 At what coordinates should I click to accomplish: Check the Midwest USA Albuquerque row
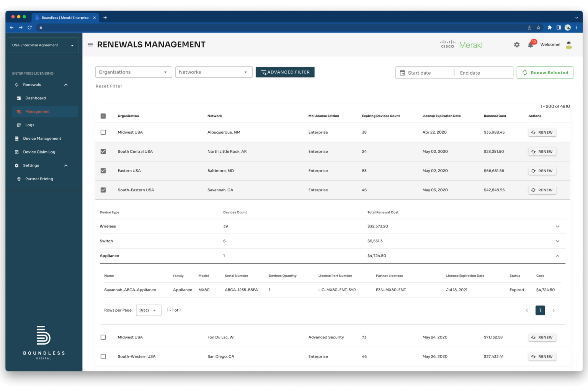[x=103, y=132]
